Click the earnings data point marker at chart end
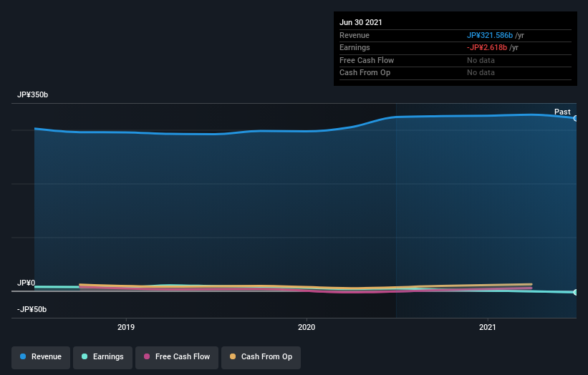The image size is (588, 375). (x=576, y=292)
